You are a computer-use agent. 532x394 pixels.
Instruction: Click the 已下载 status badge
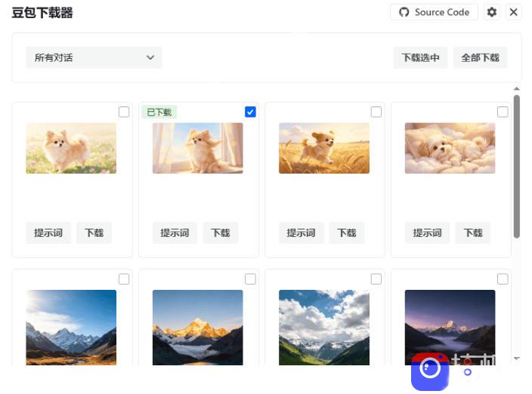(159, 112)
